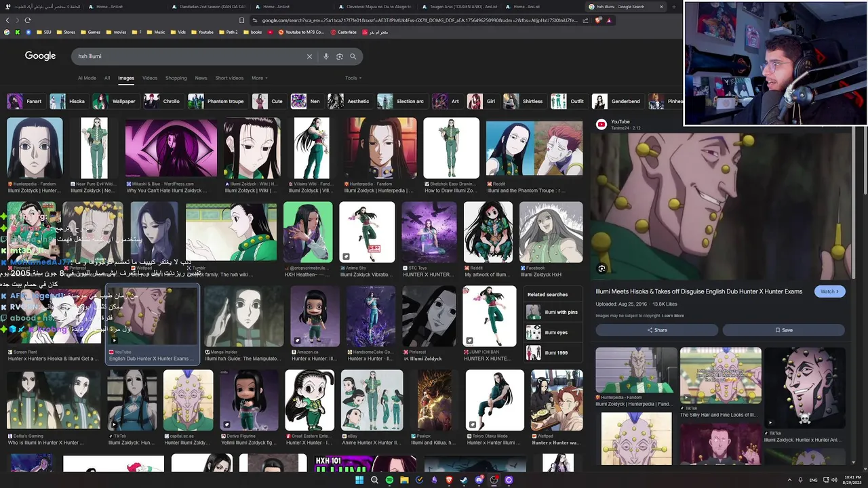Share the previewed image
Screen dimensions: 868x488
656,330
